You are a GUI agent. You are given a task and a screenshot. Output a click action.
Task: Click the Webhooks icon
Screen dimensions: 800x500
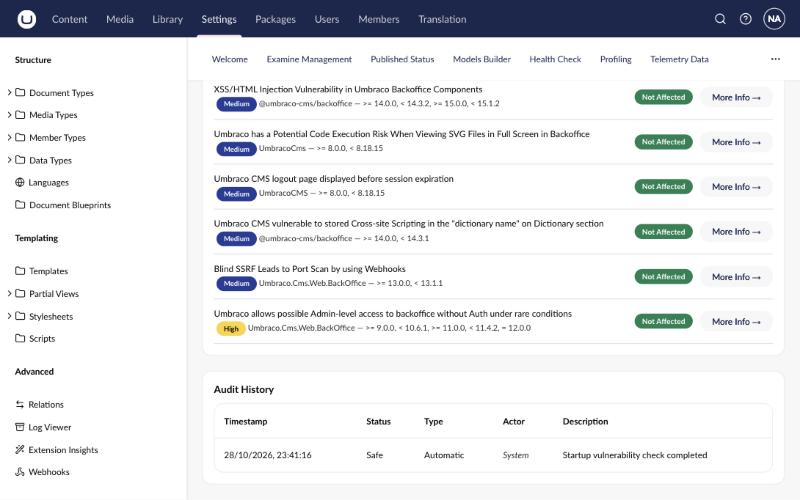[20, 472]
